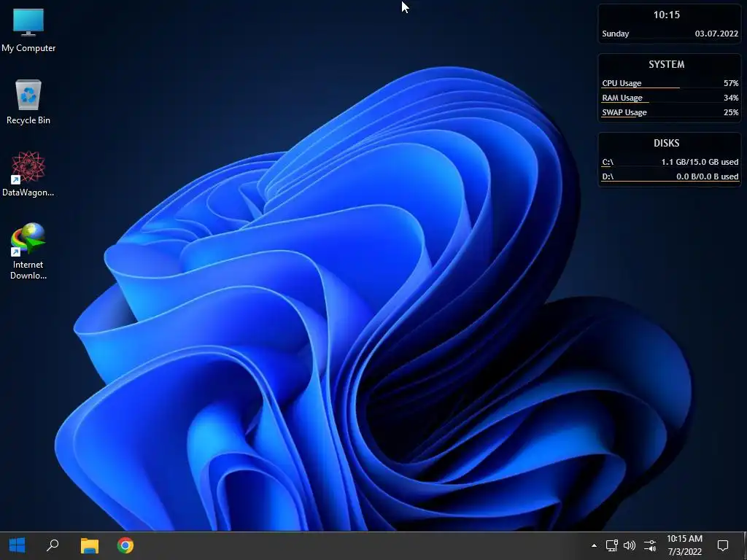The width and height of the screenshot is (747, 560).
Task: Select the My Computer desktop icon
Action: point(28,31)
